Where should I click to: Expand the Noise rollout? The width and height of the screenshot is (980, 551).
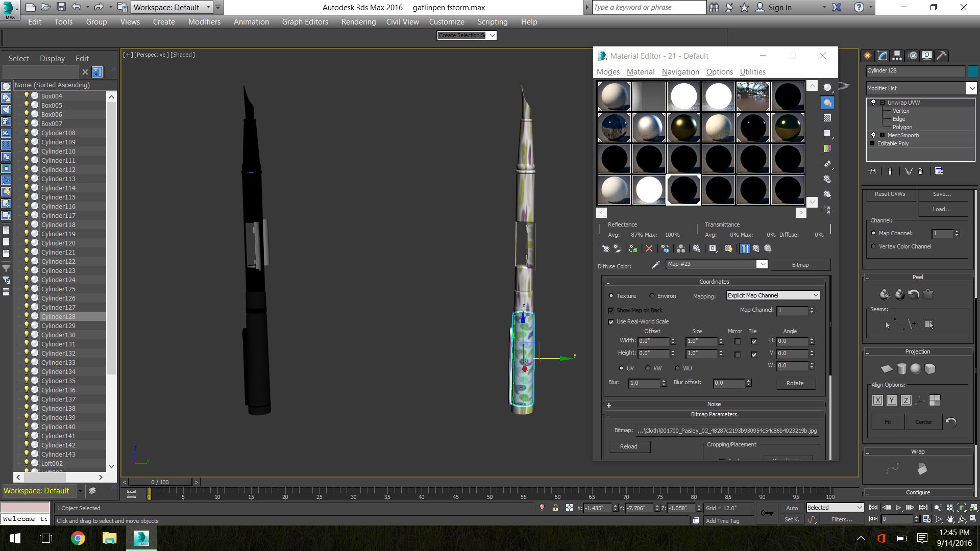pyautogui.click(x=714, y=404)
